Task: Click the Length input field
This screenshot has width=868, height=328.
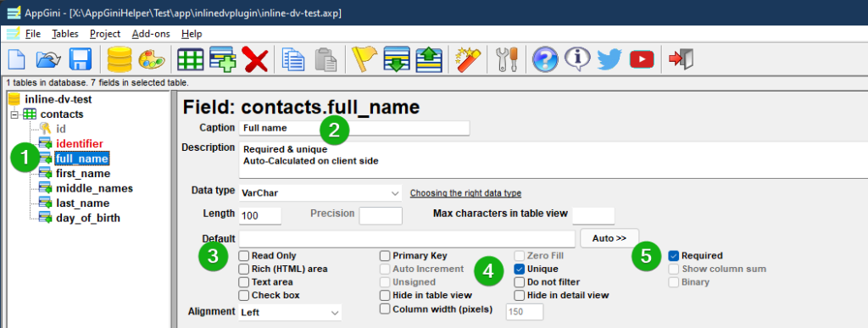Action: 260,216
